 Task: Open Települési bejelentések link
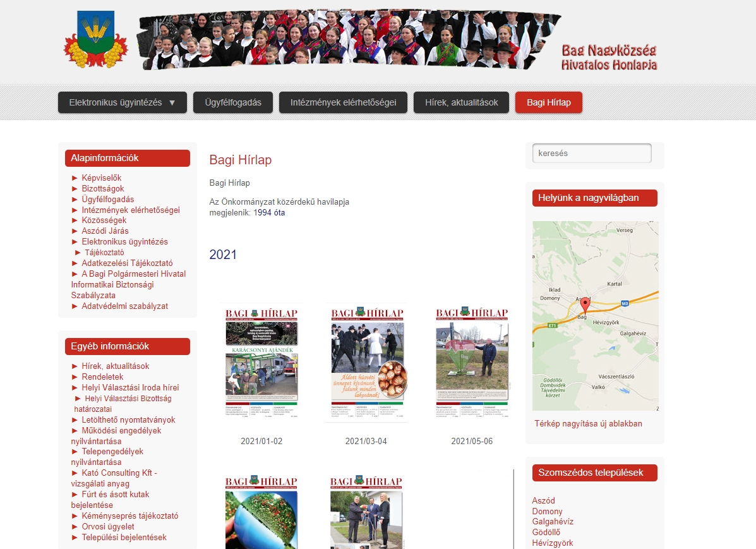pyautogui.click(x=124, y=537)
